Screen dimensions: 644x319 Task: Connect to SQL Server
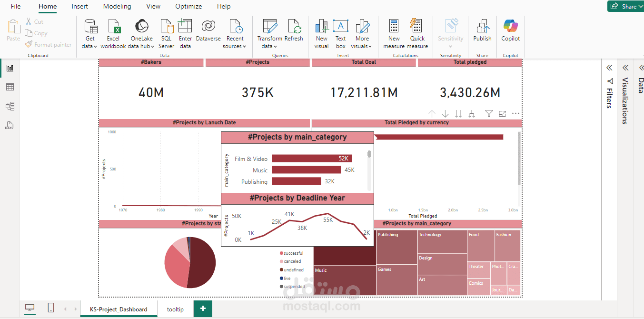coord(166,34)
